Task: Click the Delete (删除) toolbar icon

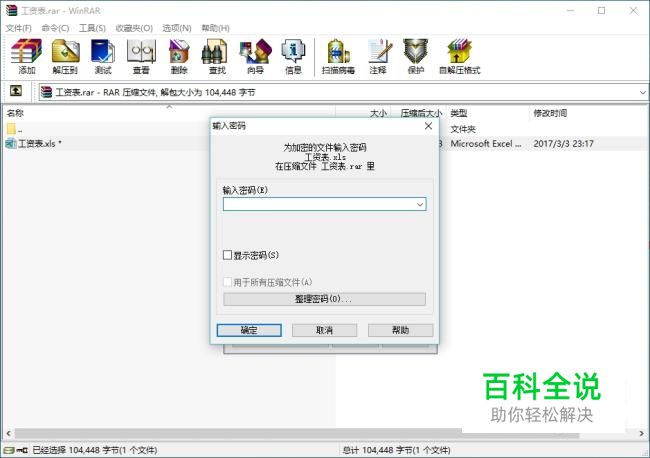Action: 179,57
